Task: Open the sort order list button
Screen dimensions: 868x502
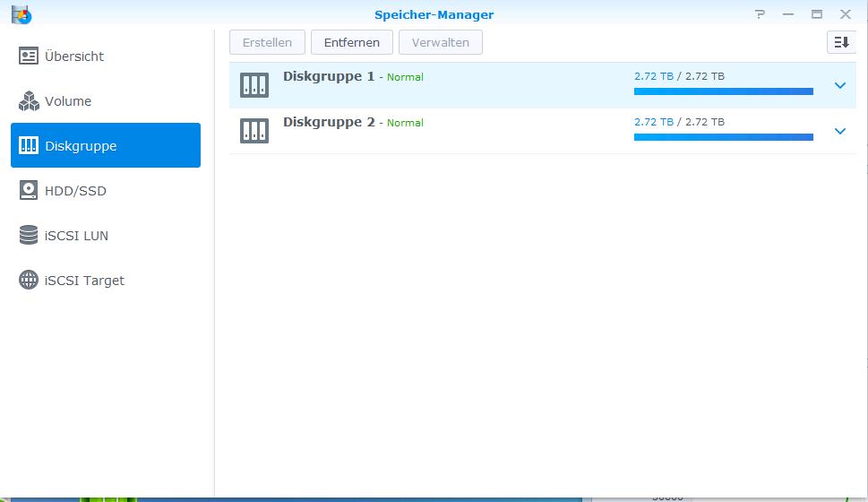Action: pos(841,42)
